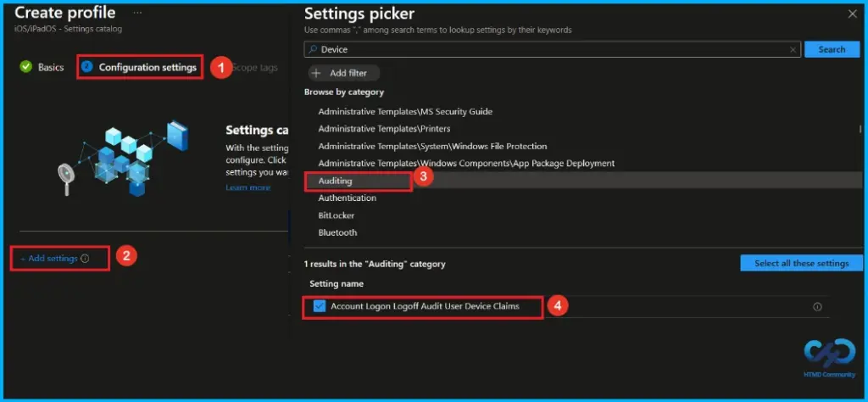This screenshot has height=402, width=868.
Task: Click the plus icon in Add filter
Action: click(x=317, y=73)
